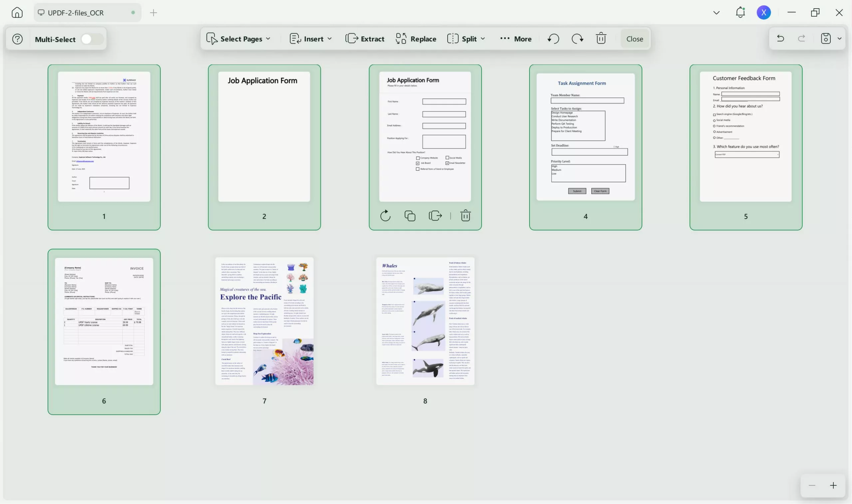Delete selected pages via toolbar trash icon
This screenshot has height=504, width=852.
[x=601, y=38]
